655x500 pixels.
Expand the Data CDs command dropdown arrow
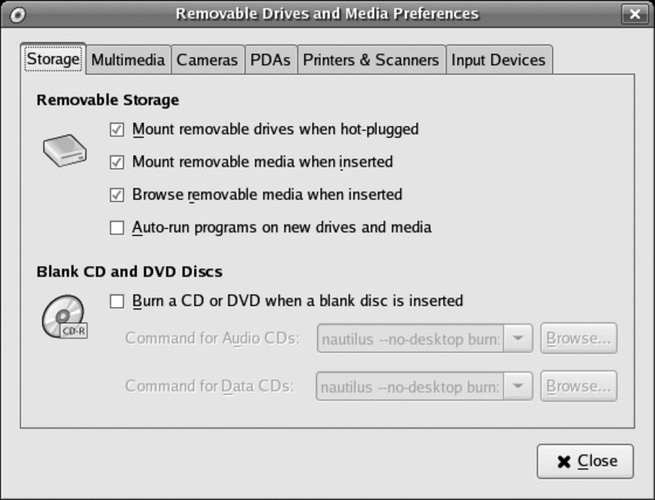517,385
